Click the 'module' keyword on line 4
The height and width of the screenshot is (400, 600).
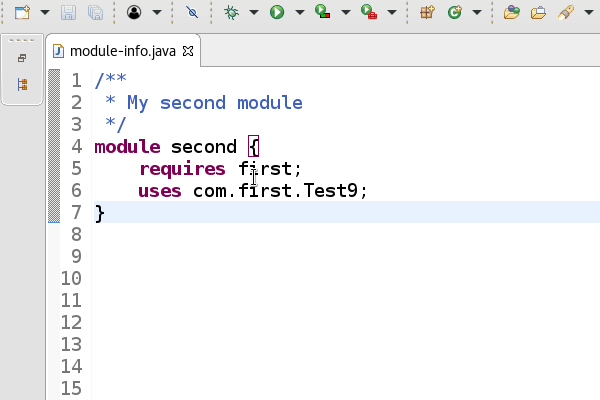tap(127, 147)
